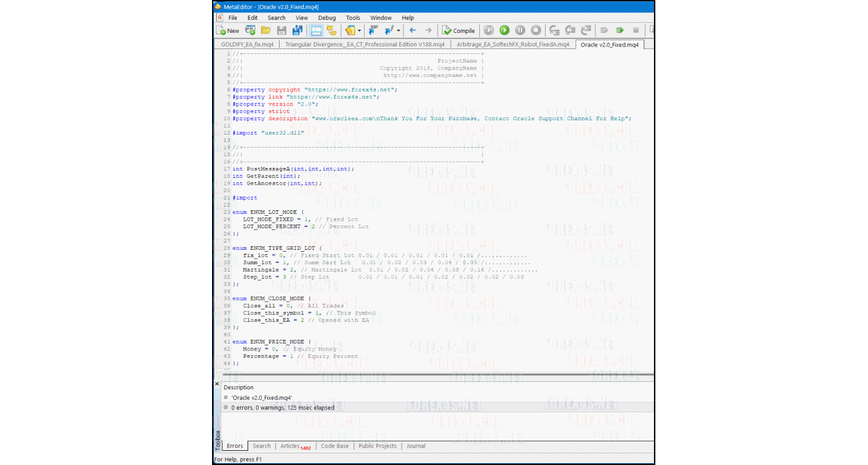Select the '0 errors, 0 warnings' result row
Viewport: 868px width, 465px height.
pyautogui.click(x=438, y=407)
